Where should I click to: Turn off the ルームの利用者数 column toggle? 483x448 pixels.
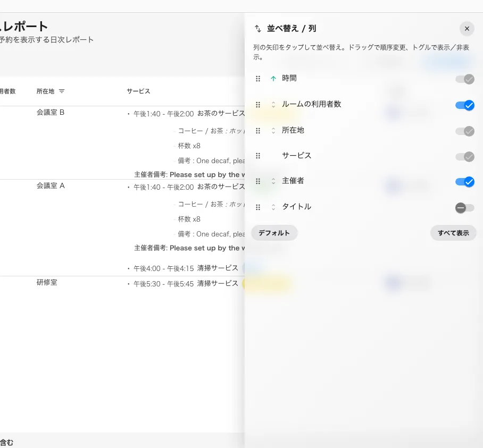point(465,105)
